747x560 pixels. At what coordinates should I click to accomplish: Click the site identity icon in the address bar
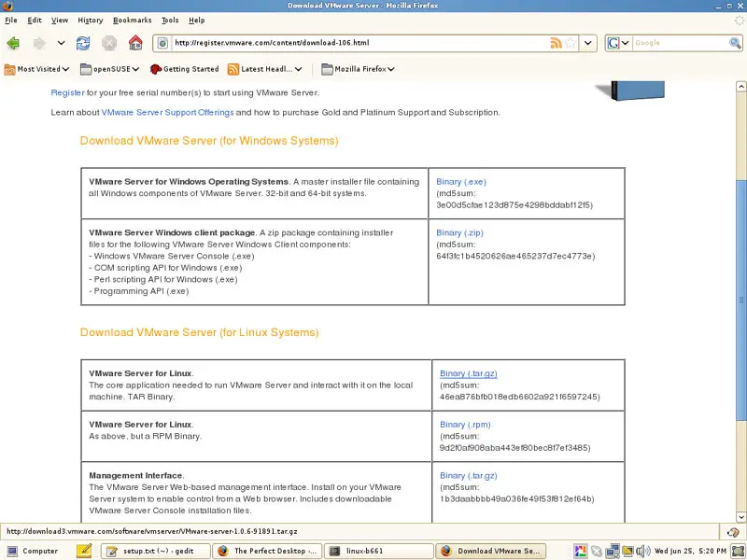[x=162, y=43]
